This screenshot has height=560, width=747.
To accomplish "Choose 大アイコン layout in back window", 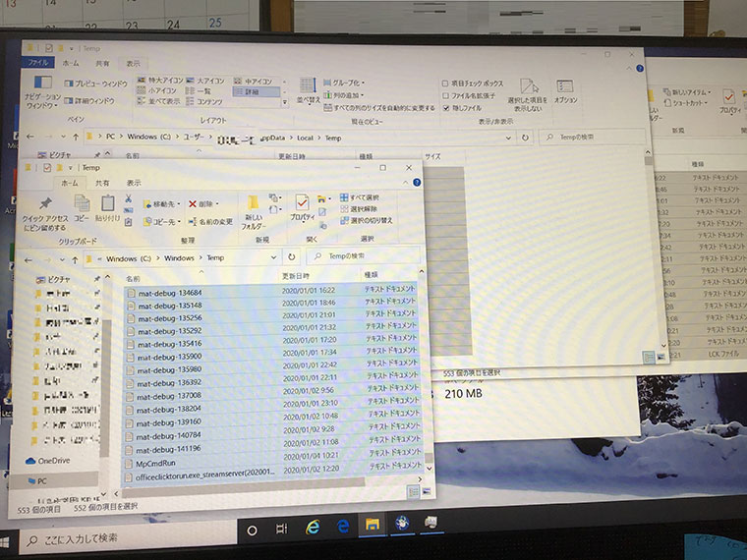I will coord(204,81).
